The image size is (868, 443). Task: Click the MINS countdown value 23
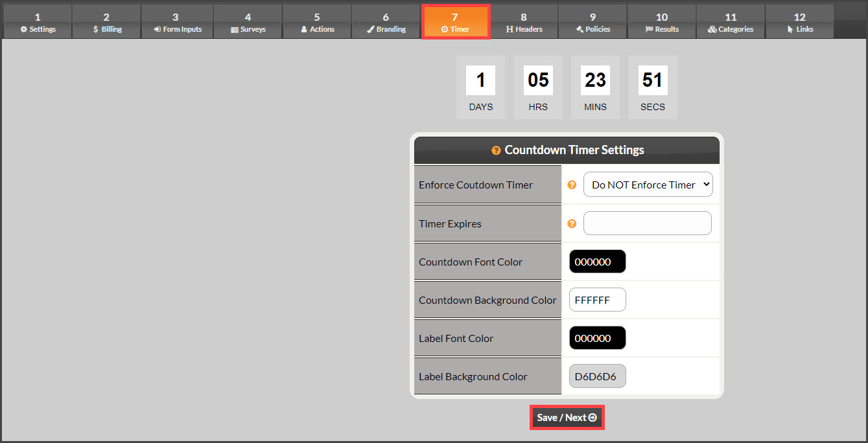(x=595, y=80)
